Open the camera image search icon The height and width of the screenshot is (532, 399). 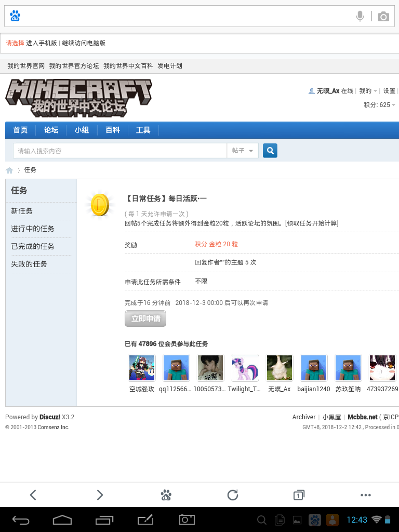pos(383,16)
